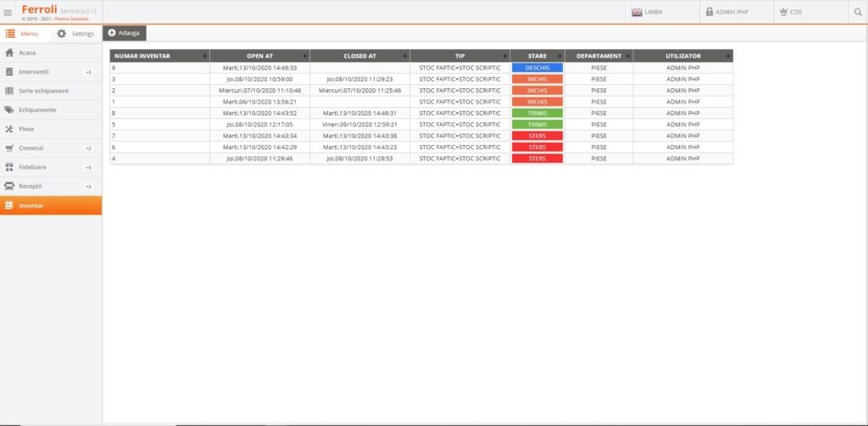Click the tag icon for Echipamente
Viewport: 868px width, 426px height.
tap(9, 109)
